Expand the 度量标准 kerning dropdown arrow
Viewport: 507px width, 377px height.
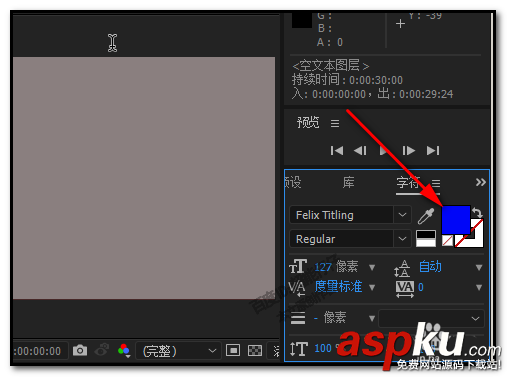372,287
